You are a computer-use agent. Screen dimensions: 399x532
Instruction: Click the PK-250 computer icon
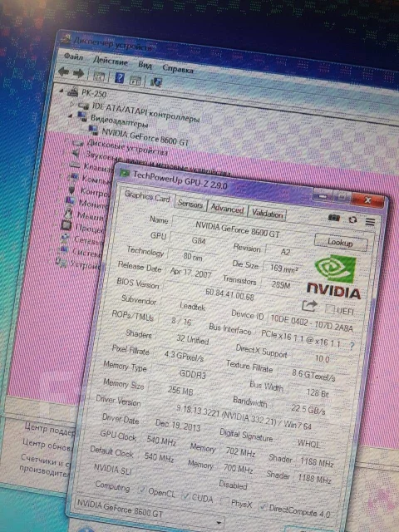click(x=73, y=91)
